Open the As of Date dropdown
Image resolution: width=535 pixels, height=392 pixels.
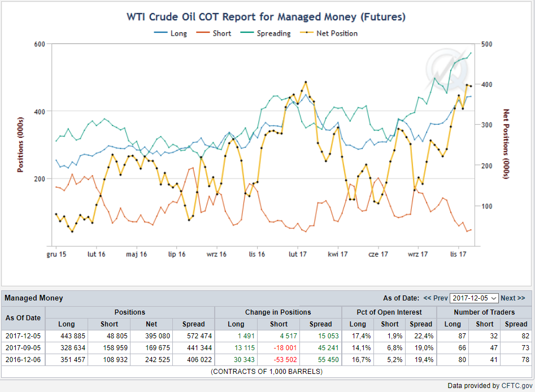point(474,298)
